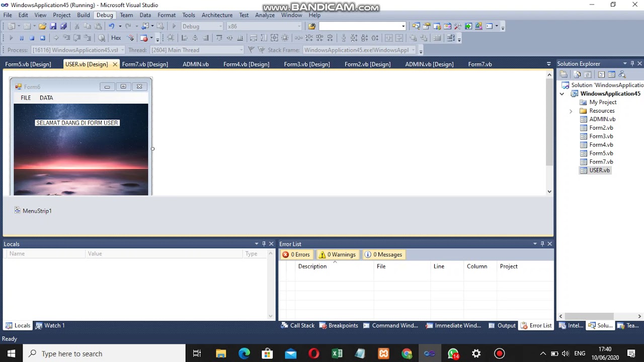Click the Tab Order icon in layout toolbar
Viewport: 644px width, 362px height.
pos(451,38)
